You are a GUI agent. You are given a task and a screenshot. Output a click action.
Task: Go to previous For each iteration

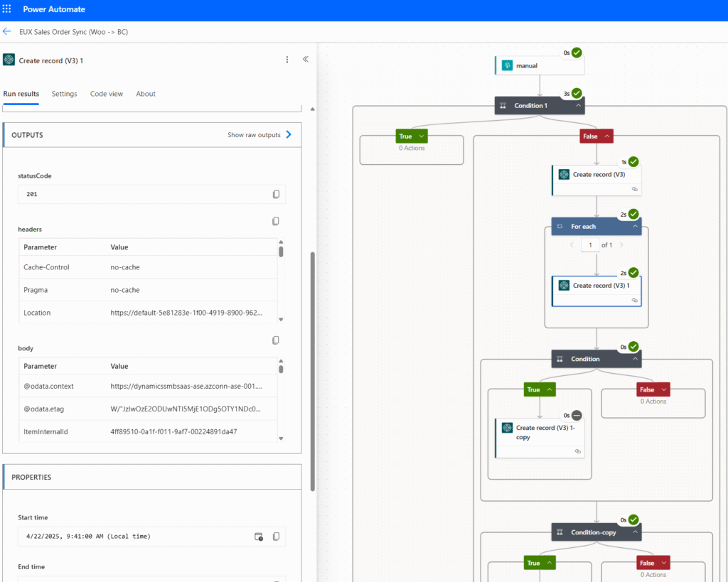[x=572, y=244]
